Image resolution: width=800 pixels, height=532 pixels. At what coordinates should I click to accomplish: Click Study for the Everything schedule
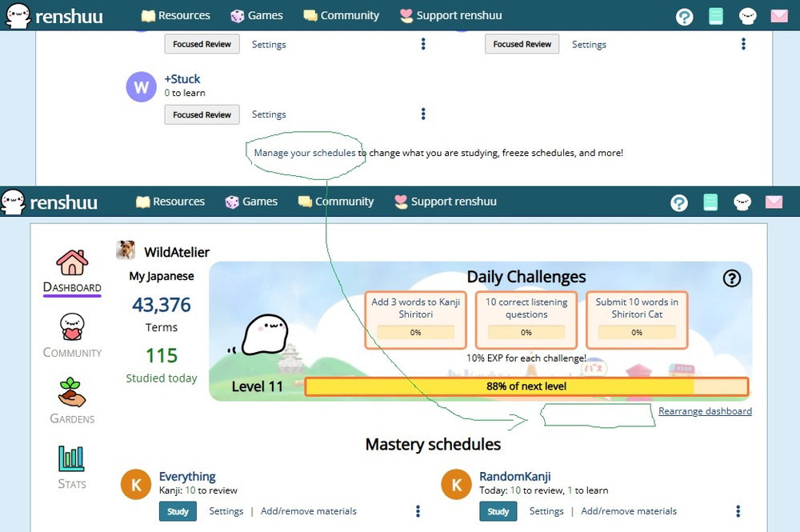(178, 511)
